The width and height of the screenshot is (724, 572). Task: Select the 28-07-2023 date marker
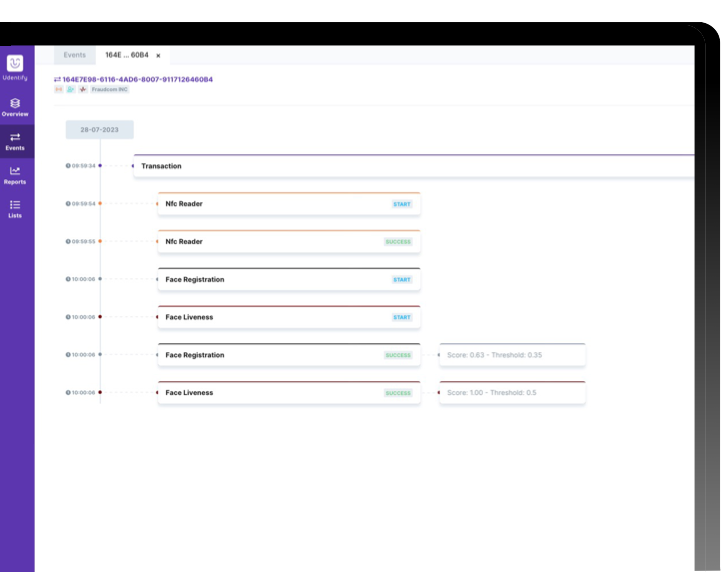click(99, 130)
